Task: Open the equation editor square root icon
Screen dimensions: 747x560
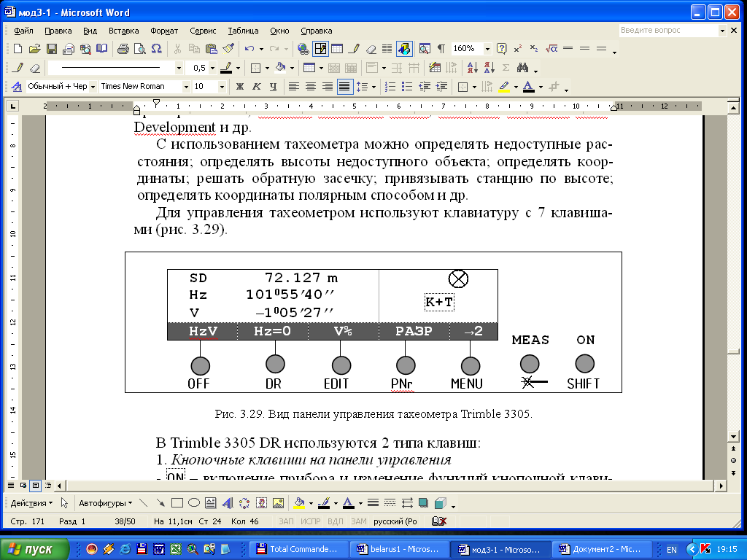Action: 551,49
